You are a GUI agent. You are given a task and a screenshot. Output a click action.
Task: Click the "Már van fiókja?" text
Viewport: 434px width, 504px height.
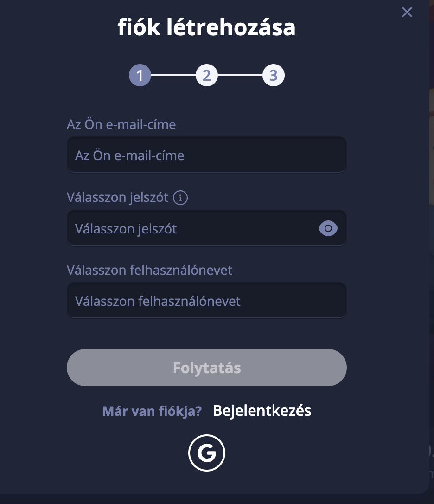(x=152, y=411)
